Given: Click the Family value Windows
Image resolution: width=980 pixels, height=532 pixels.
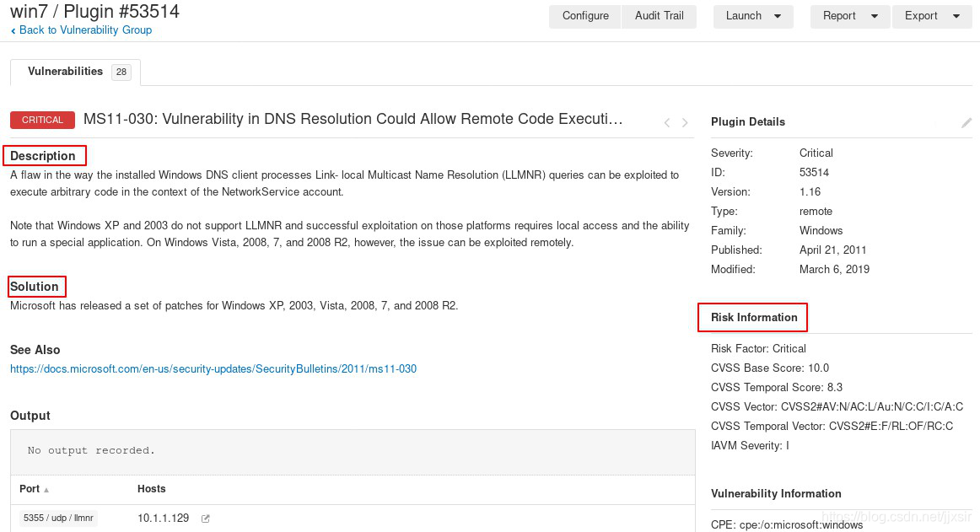Looking at the screenshot, I should (821, 230).
